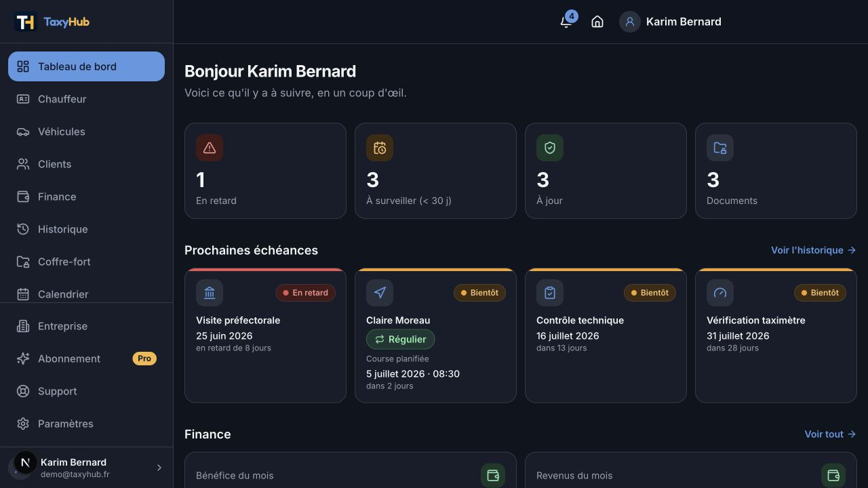This screenshot has width=868, height=488.
Task: Click the user avatar icon in header
Action: coord(629,22)
